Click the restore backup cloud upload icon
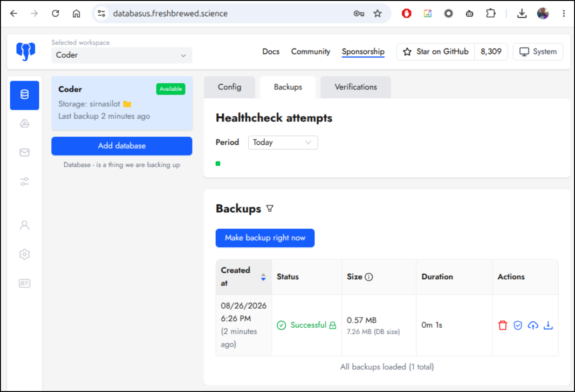Viewport: 575px width, 392px height. tap(533, 325)
